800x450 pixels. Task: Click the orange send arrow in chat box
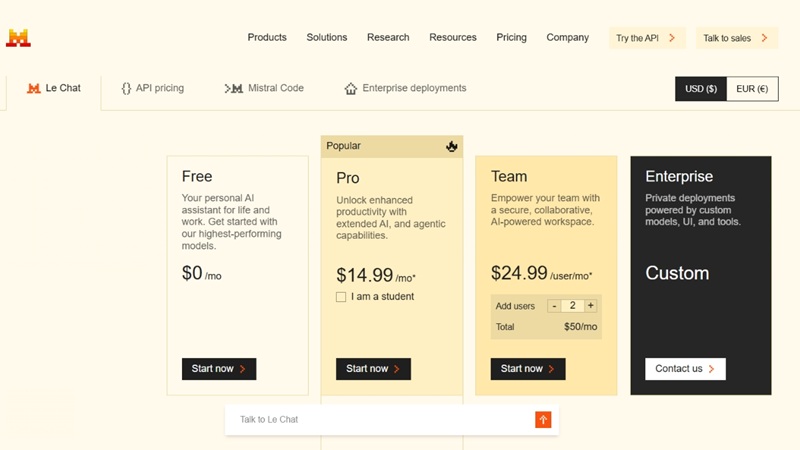pyautogui.click(x=543, y=420)
